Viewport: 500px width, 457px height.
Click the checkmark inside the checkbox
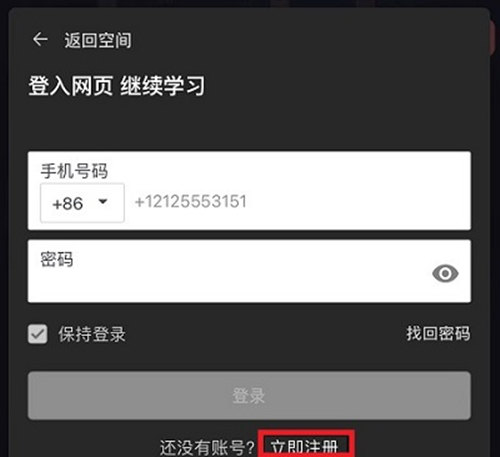[37, 334]
